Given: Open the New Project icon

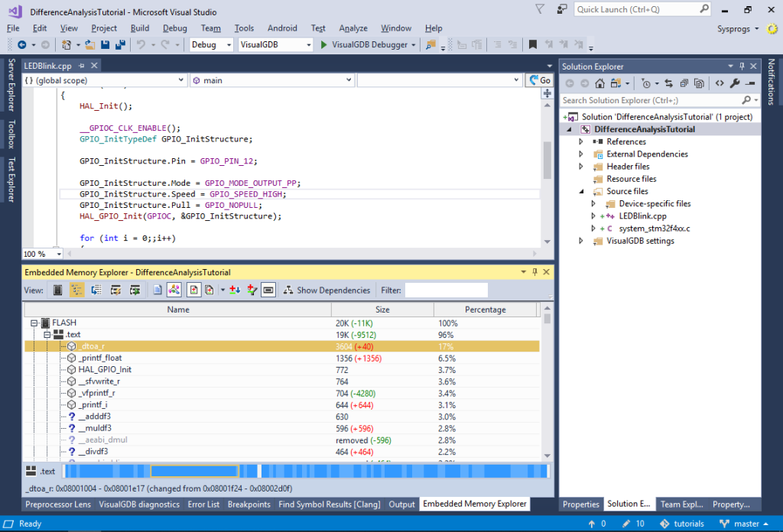Looking at the screenshot, I should tap(66, 44).
